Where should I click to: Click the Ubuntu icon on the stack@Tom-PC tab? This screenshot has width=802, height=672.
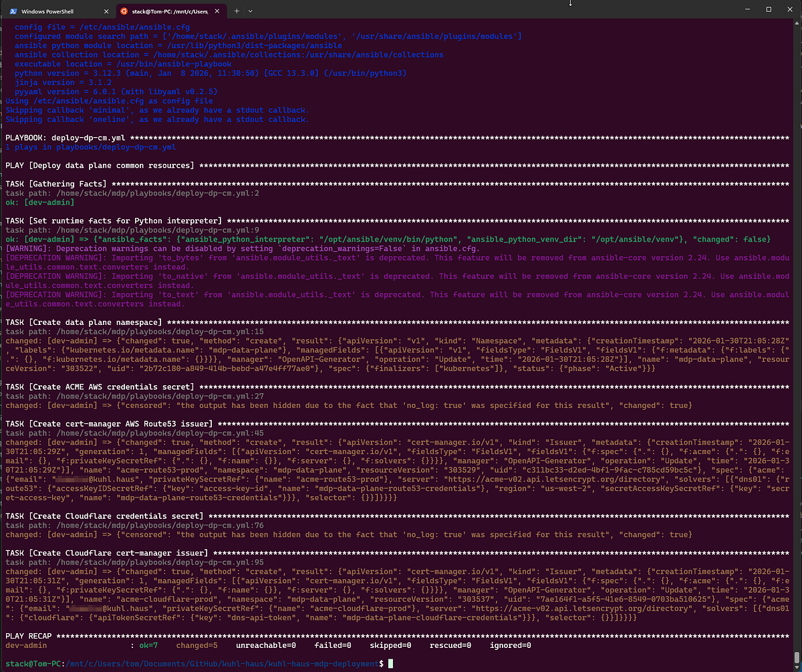coord(124,11)
